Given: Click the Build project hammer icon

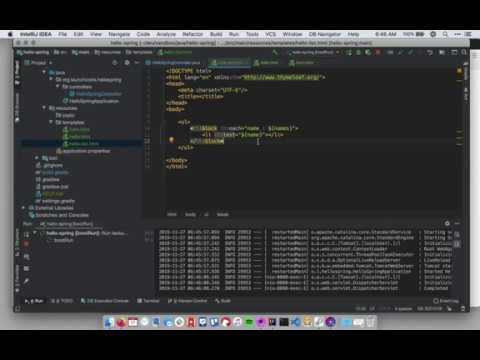Looking at the screenshot, I should (275, 52).
